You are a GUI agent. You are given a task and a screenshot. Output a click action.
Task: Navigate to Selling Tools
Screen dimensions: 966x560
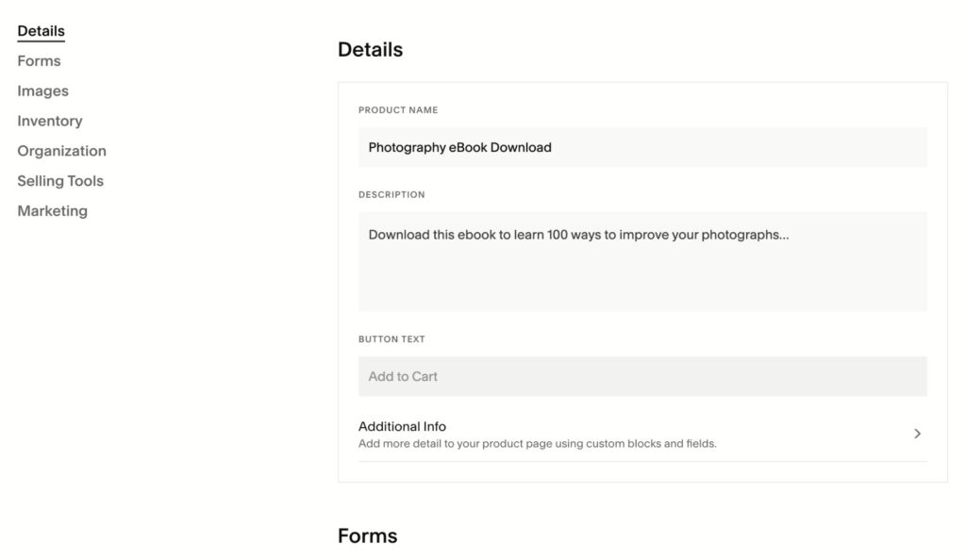pyautogui.click(x=60, y=181)
